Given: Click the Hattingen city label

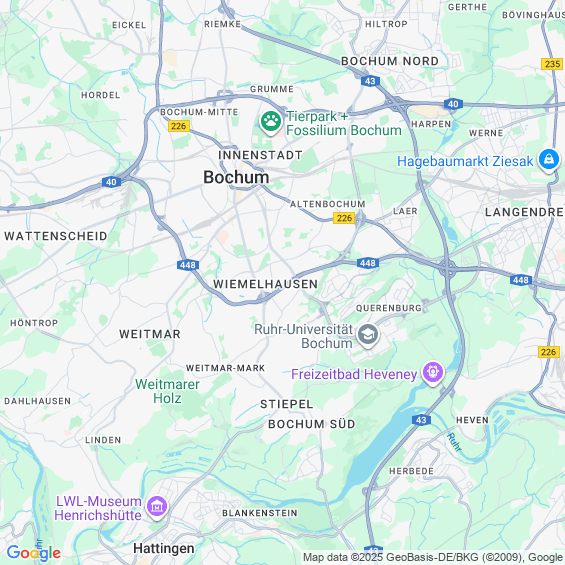Looking at the screenshot, I should [164, 548].
